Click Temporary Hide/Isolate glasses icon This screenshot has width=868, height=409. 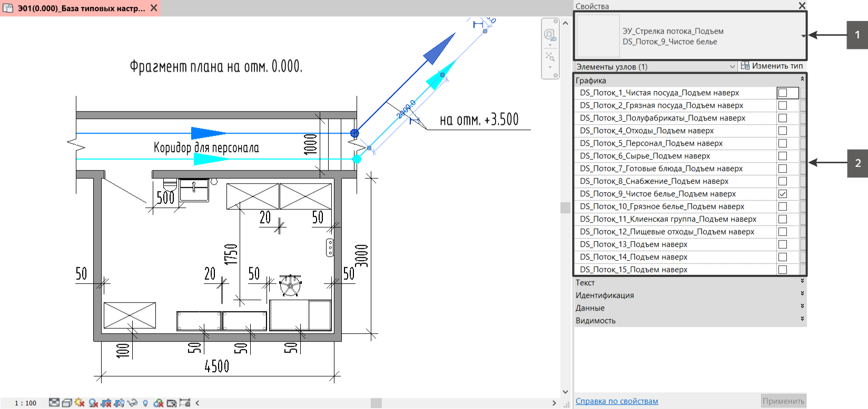pyautogui.click(x=132, y=403)
